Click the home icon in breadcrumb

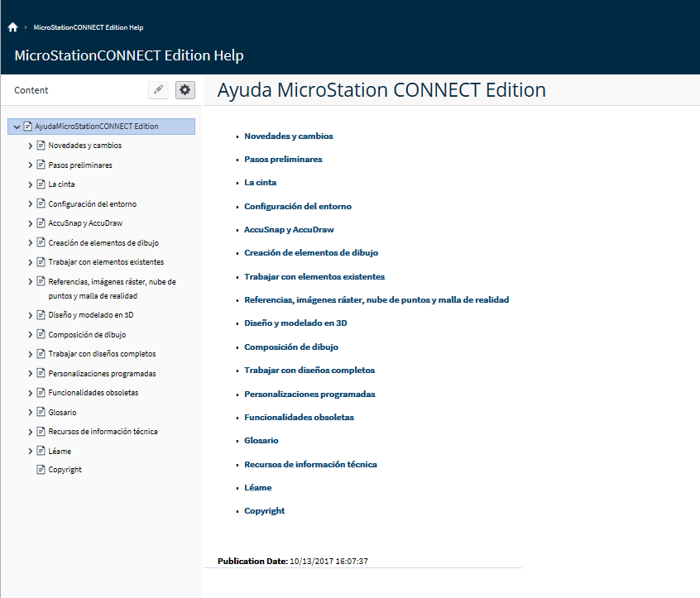(12, 27)
